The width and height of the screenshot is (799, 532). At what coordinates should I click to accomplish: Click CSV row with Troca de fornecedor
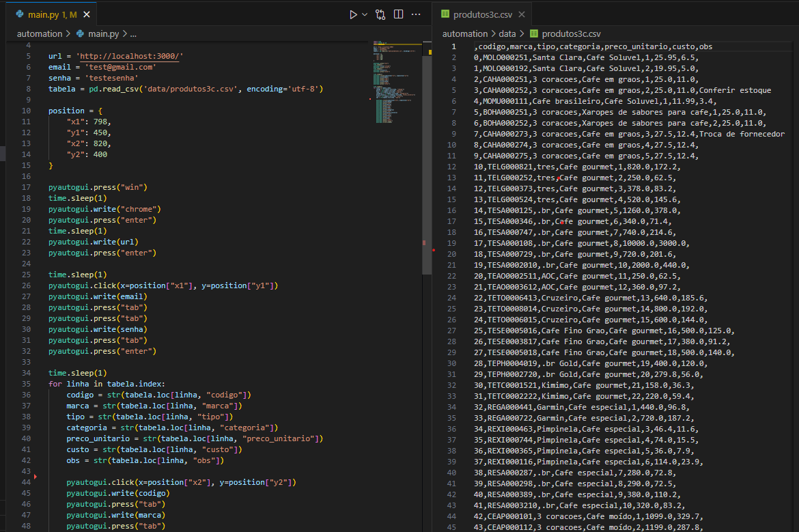point(630,134)
